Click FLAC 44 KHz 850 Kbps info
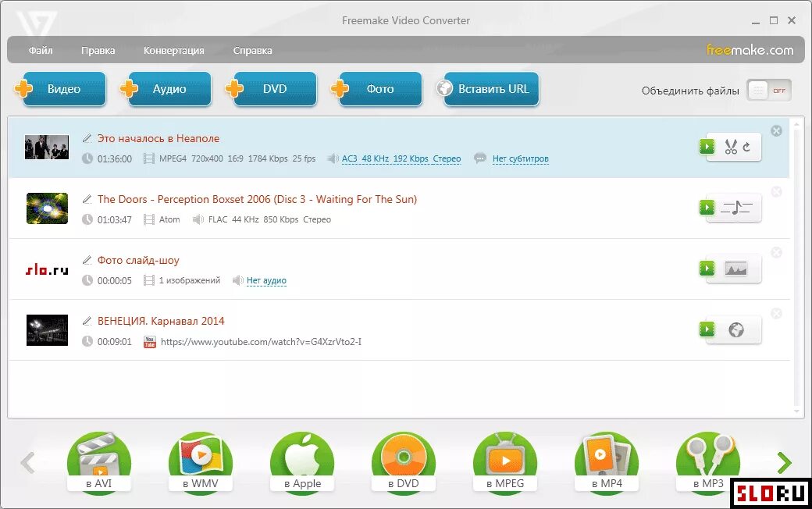Image resolution: width=812 pixels, height=509 pixels. (269, 219)
